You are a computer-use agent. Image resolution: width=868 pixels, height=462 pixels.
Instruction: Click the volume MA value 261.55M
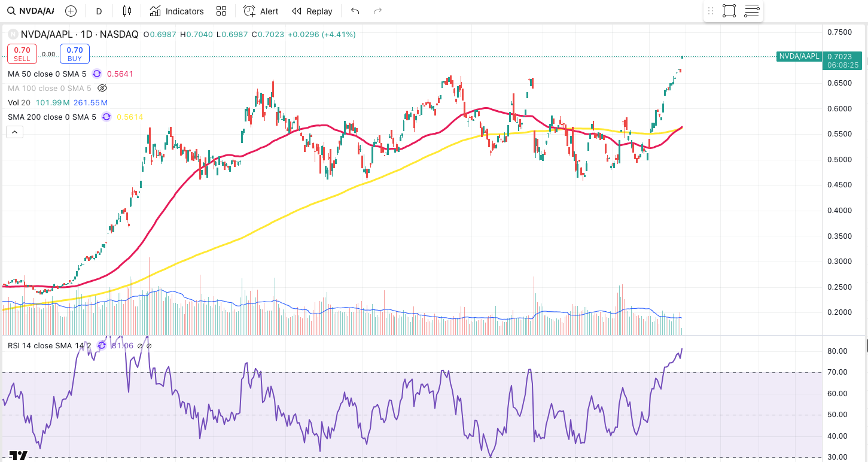(90, 102)
